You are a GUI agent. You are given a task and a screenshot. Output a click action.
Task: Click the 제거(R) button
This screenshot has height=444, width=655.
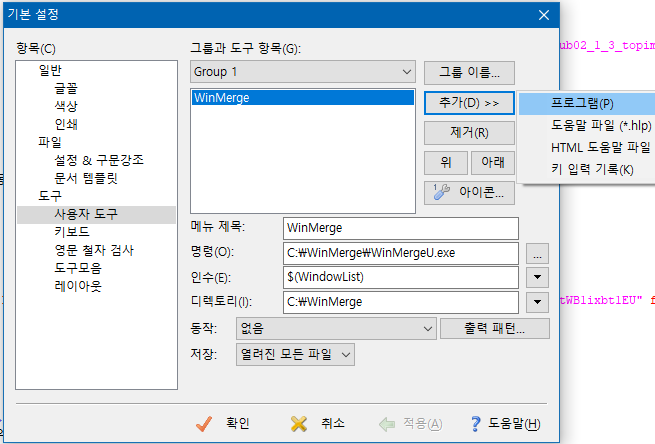tap(469, 133)
